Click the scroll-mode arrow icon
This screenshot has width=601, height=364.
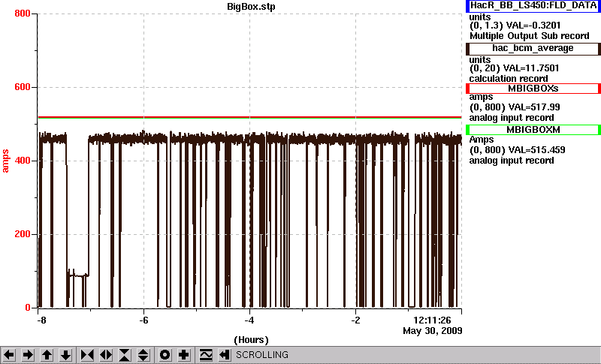coord(224,355)
